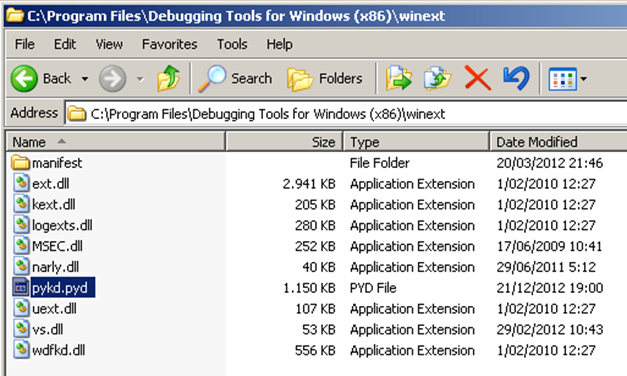Click the Move To folder icon
This screenshot has height=376, width=627.
pos(398,78)
